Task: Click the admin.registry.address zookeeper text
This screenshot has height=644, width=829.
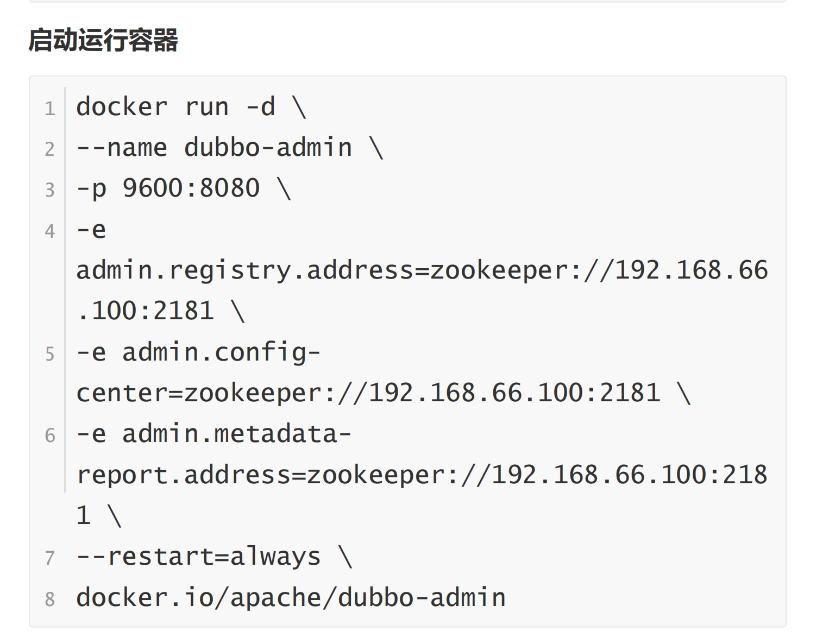Action: pos(422,270)
